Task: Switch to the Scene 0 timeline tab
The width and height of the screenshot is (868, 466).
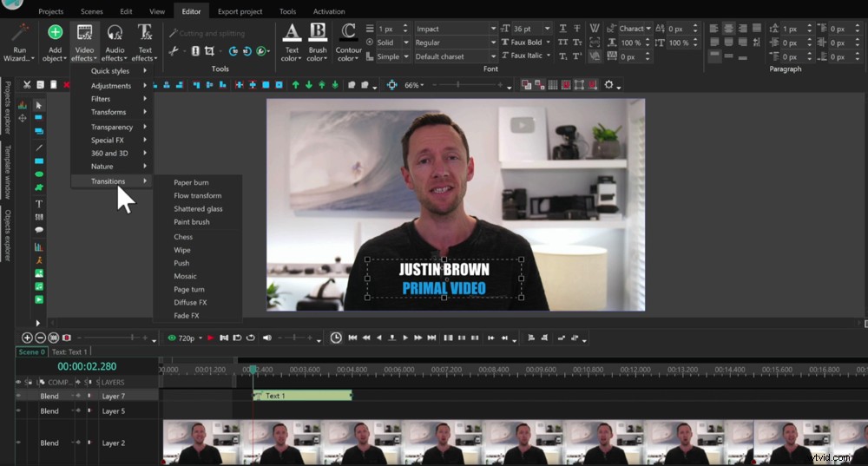Action: 31,352
